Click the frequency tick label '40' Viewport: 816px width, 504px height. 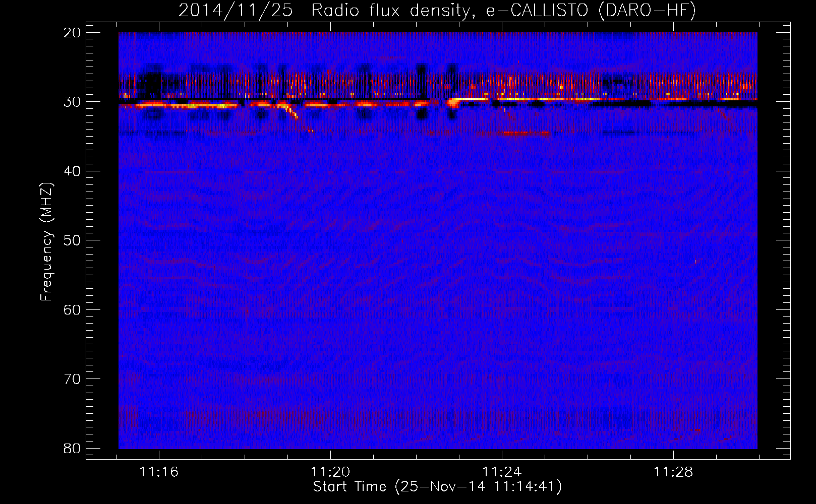click(x=72, y=171)
